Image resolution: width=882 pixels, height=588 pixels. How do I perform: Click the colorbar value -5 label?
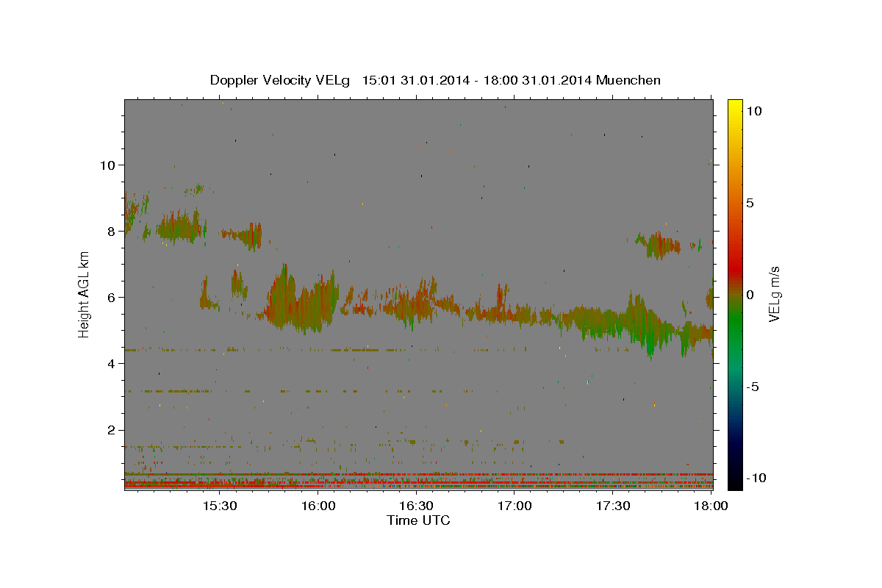coord(753,387)
